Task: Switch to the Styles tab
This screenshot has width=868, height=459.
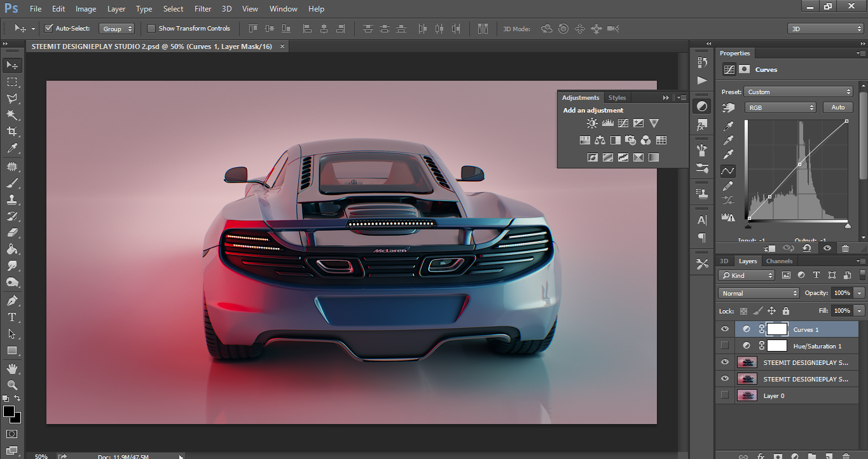Action: coord(617,97)
